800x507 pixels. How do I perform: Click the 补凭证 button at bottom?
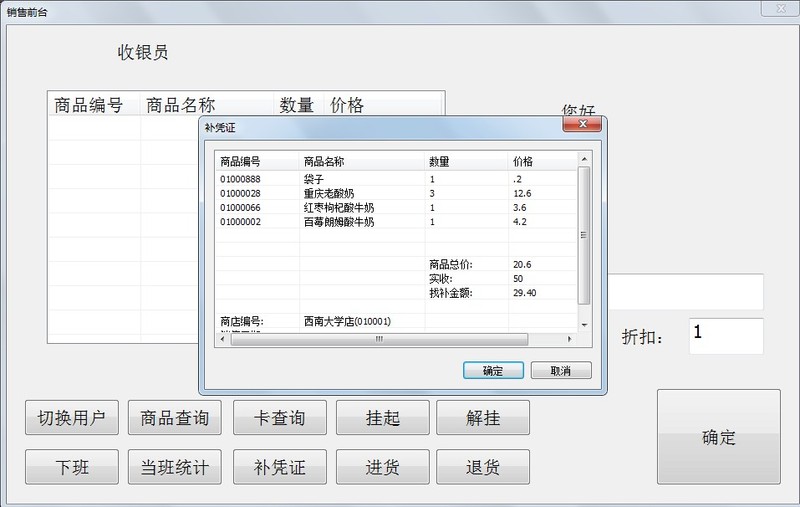[280, 467]
